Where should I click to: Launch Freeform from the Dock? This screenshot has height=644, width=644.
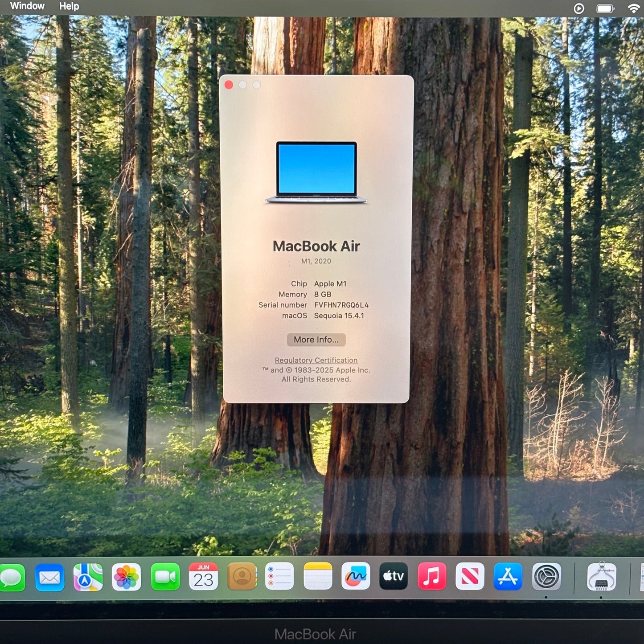(356, 576)
